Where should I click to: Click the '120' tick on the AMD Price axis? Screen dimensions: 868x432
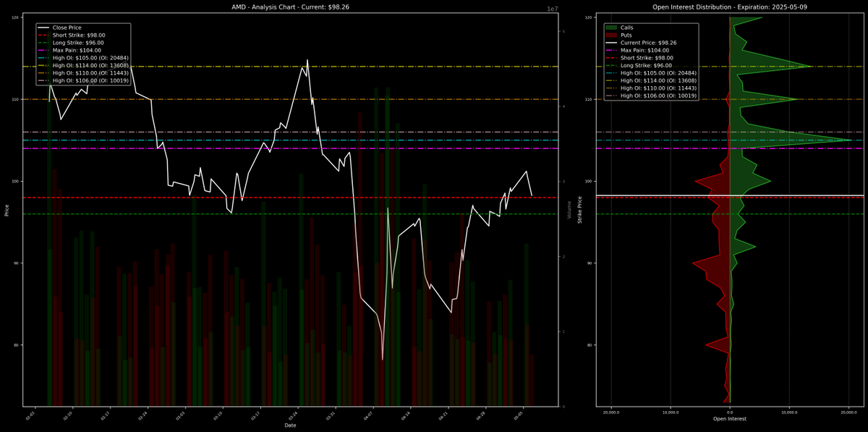[x=16, y=17]
